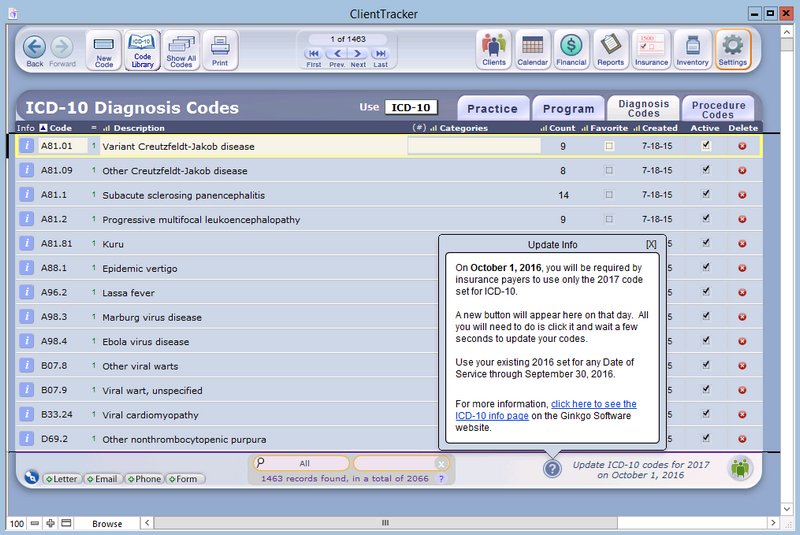This screenshot has width=800, height=535.
Task: Click the green people icon
Action: pyautogui.click(x=740, y=468)
